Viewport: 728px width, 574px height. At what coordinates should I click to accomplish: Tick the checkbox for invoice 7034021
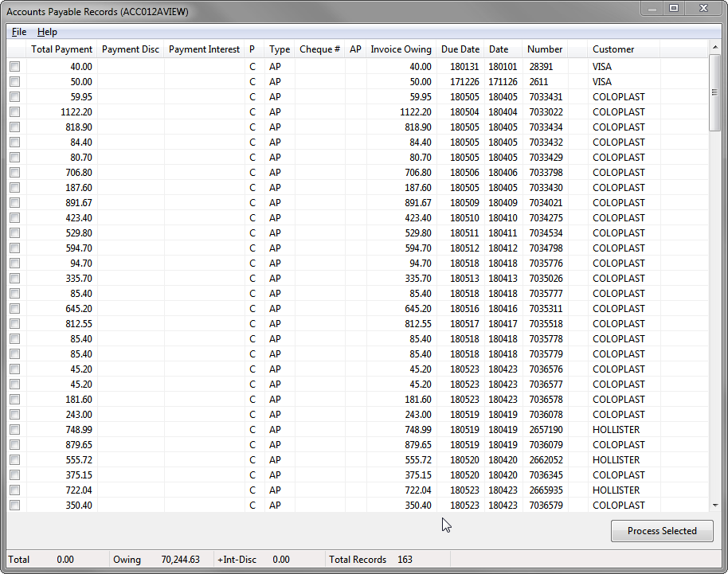[15, 203]
